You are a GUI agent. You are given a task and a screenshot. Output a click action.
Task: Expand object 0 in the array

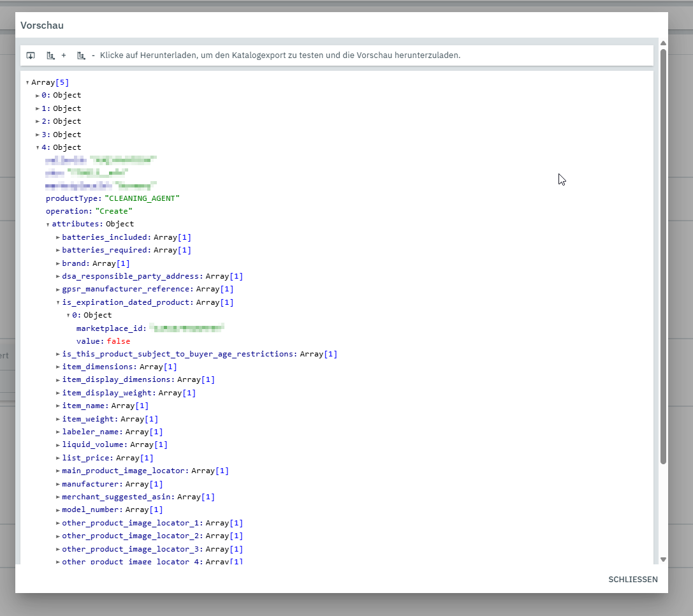pyautogui.click(x=38, y=96)
